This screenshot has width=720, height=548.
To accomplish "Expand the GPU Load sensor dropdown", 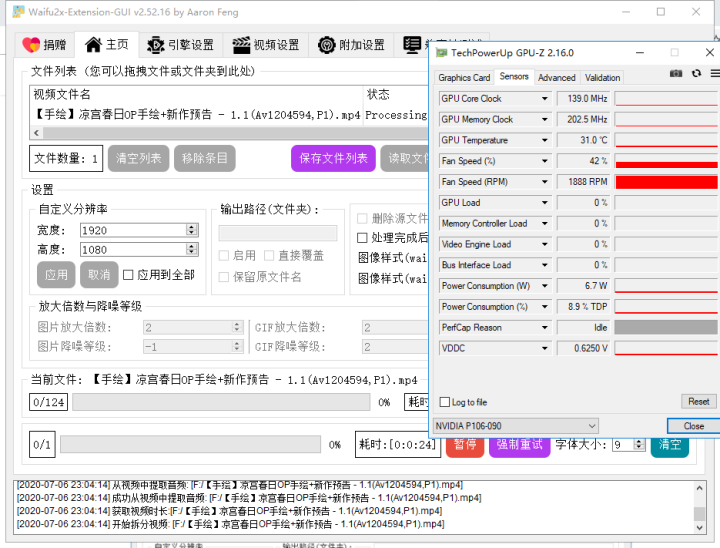I will 545,203.
